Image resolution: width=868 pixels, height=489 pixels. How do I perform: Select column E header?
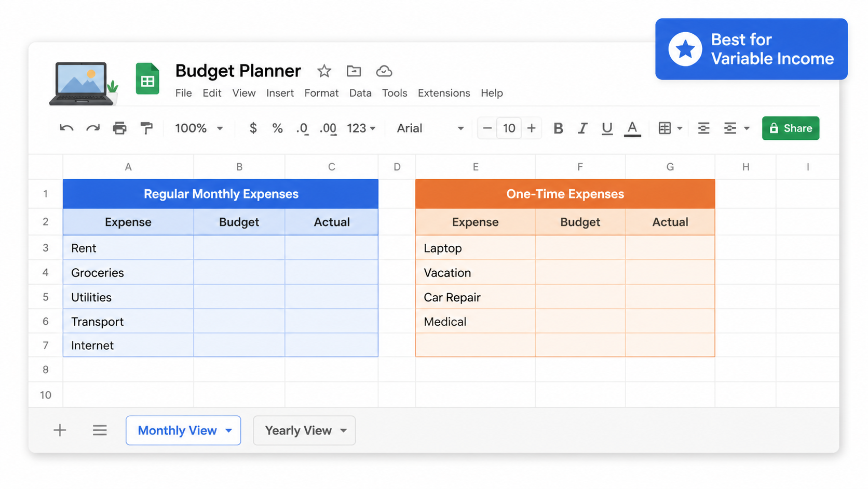tap(475, 167)
